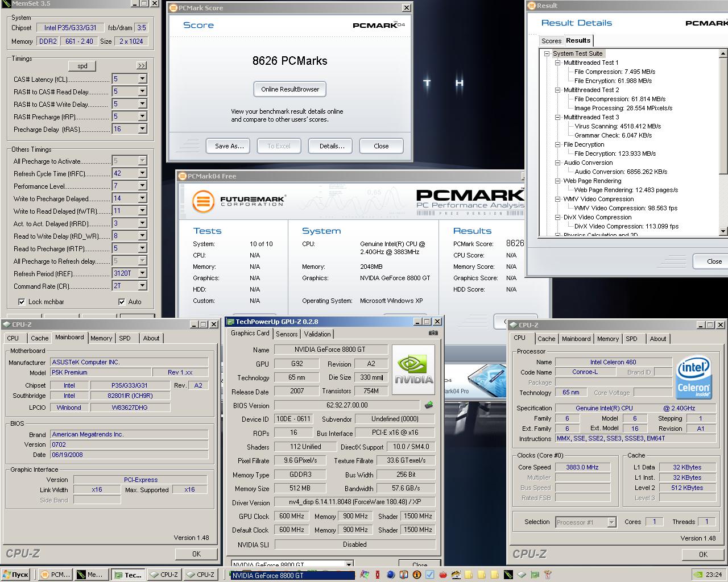Toggle the Lock mchbar checkbox
This screenshot has width=728, height=582.
pyautogui.click(x=22, y=302)
